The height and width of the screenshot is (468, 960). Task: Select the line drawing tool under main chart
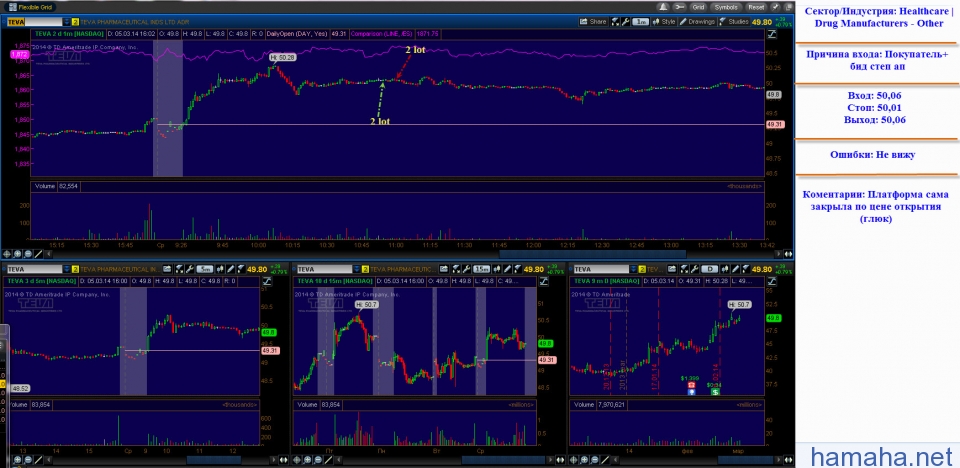39,254
